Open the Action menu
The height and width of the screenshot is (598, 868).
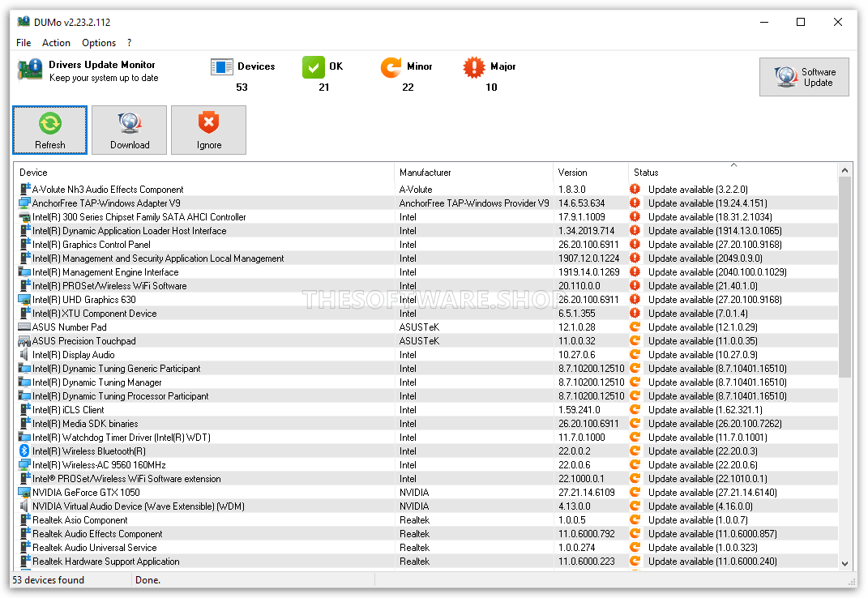point(56,43)
